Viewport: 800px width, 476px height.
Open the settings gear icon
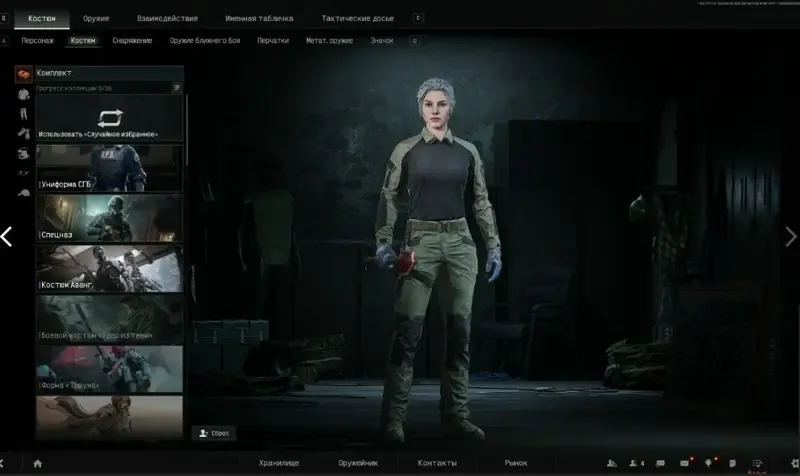pyautogui.click(x=794, y=463)
